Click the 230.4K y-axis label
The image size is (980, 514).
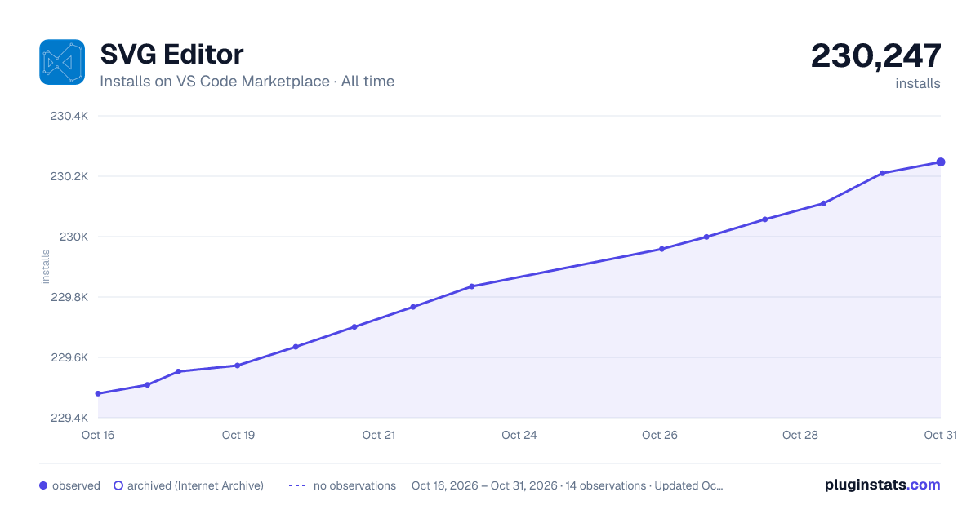(x=69, y=116)
